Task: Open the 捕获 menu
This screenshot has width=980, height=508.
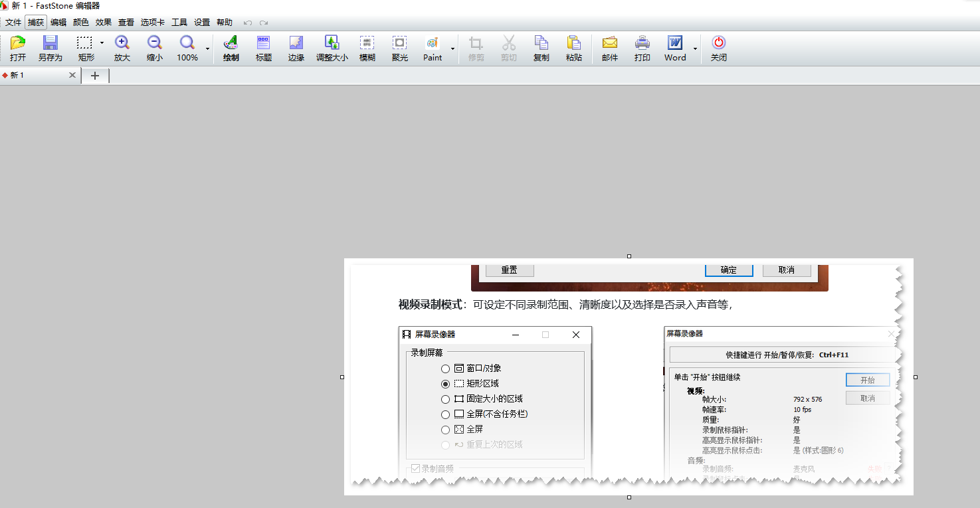Action: (x=36, y=22)
